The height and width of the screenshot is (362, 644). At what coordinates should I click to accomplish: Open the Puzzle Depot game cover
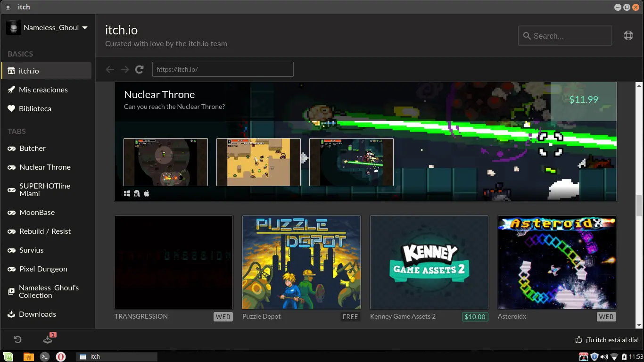coord(301,262)
